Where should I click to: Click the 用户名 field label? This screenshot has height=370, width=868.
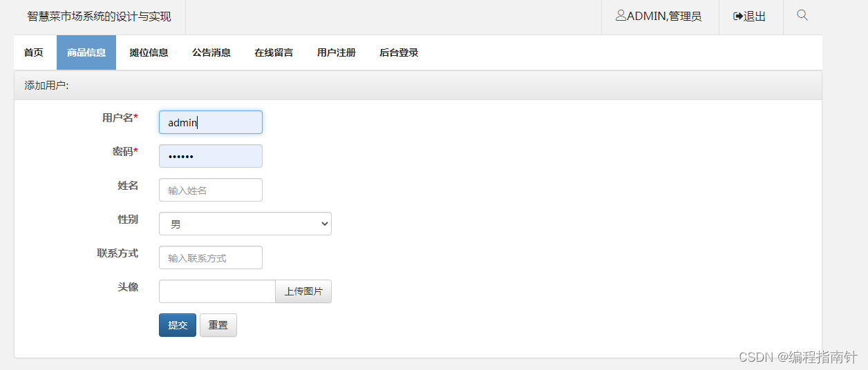pyautogui.click(x=120, y=118)
